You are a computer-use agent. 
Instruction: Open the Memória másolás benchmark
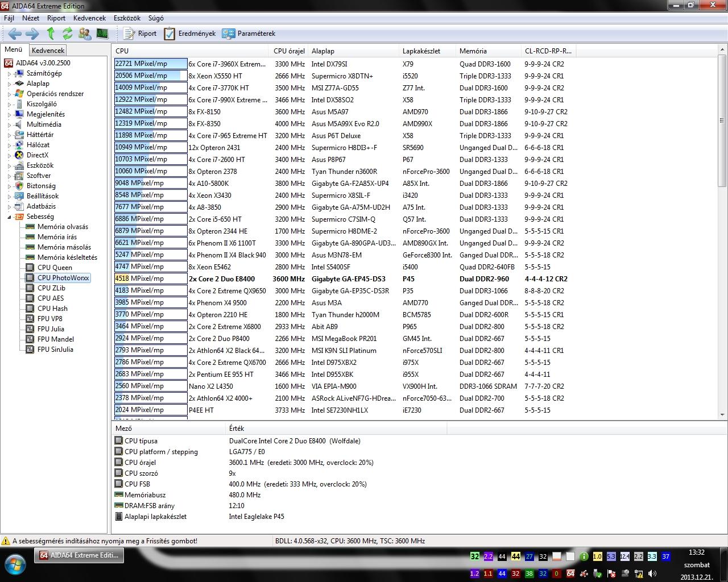(64, 247)
